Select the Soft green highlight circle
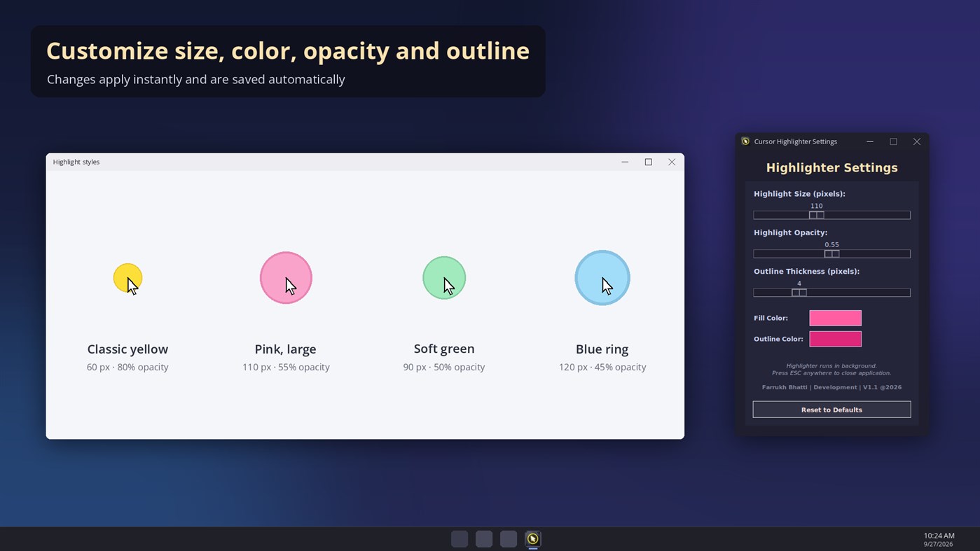Image resolution: width=980 pixels, height=551 pixels. click(444, 278)
